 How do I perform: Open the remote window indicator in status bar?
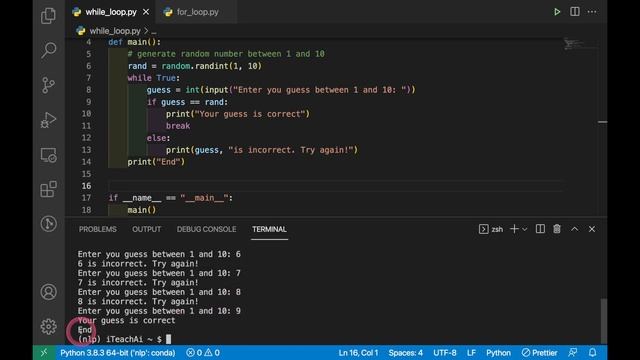44,353
